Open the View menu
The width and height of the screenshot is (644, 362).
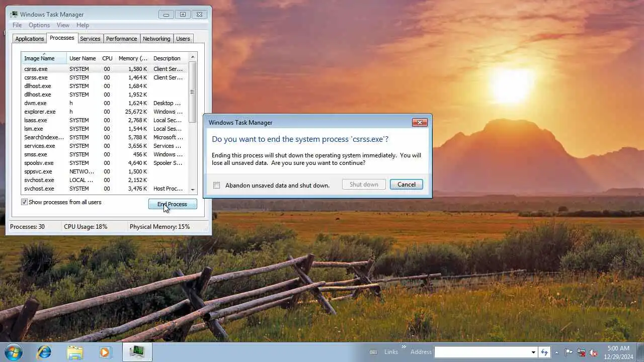pos(63,25)
